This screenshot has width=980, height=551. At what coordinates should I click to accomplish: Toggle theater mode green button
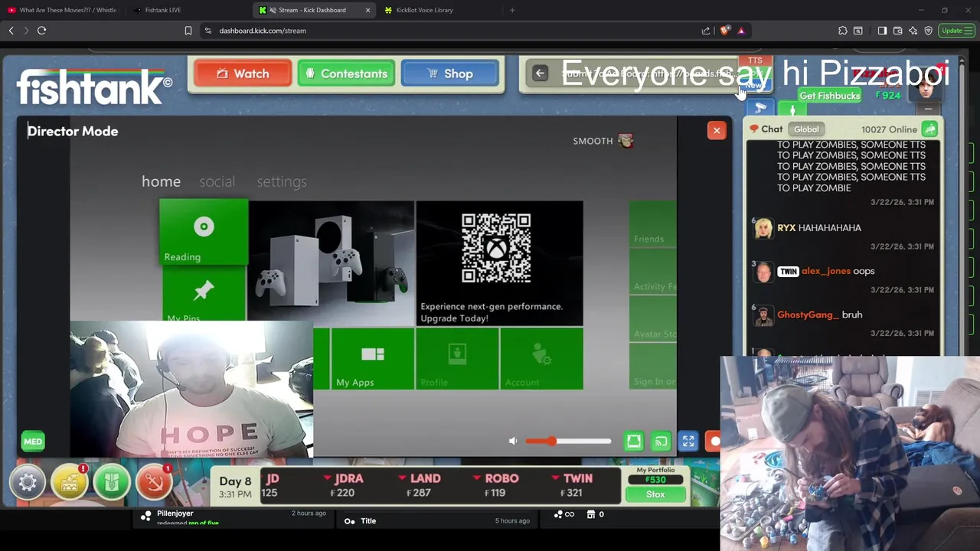point(634,442)
